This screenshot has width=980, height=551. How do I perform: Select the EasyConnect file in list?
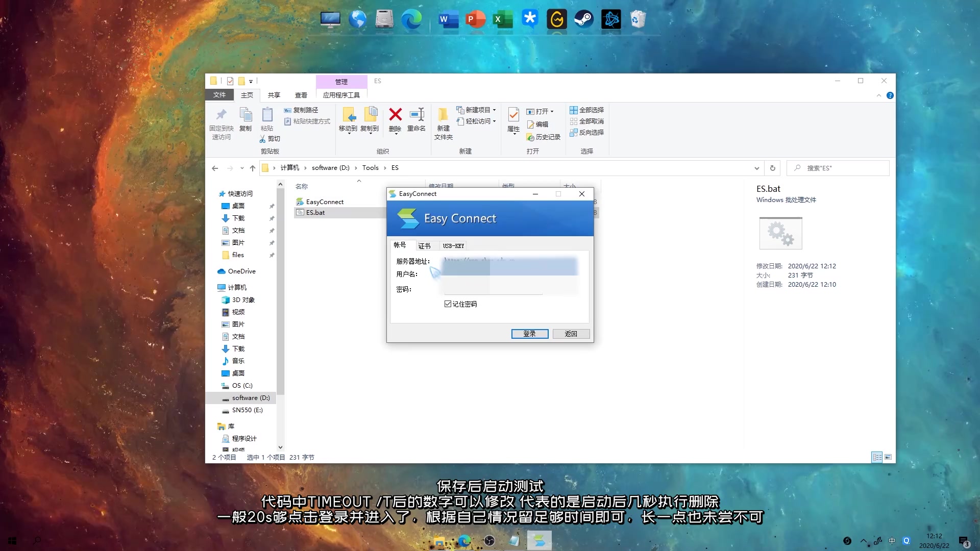pos(325,202)
